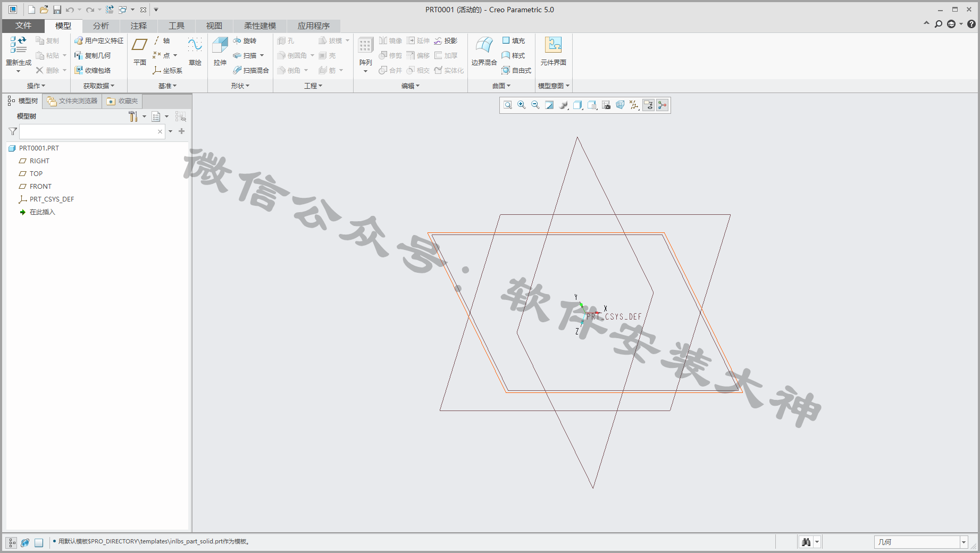Expand the Shapes (形状) group dropdown
Screen dimensions: 980x553
[x=240, y=86]
